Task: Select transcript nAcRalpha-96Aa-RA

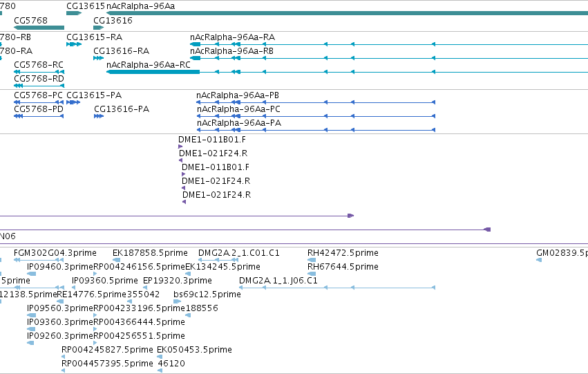Action: 232,37
